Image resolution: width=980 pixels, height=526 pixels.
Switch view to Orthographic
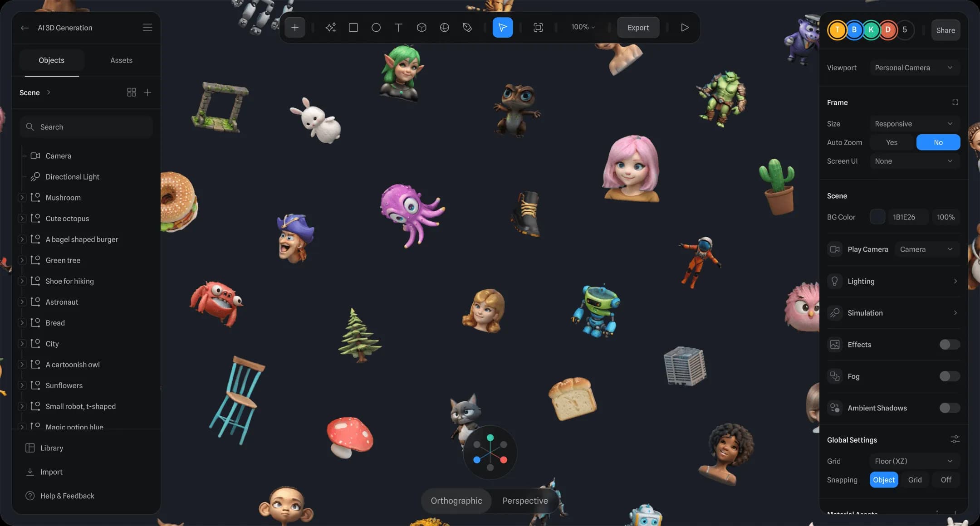click(456, 501)
